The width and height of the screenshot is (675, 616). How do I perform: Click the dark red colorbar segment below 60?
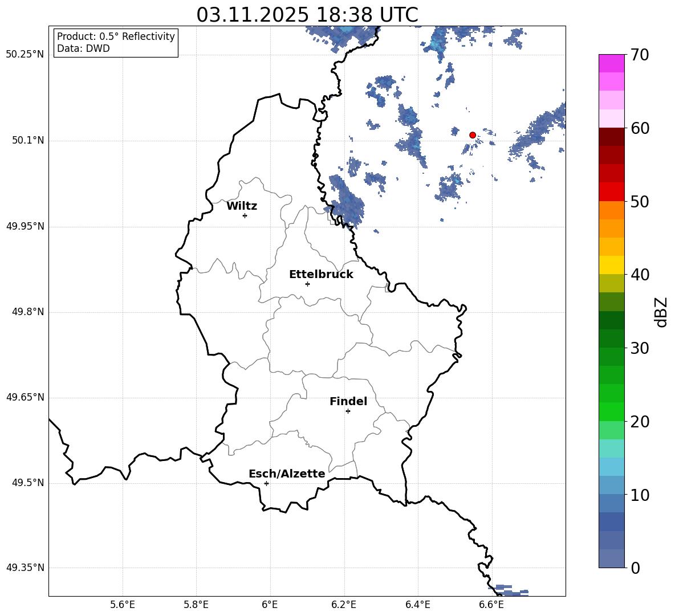pyautogui.click(x=611, y=137)
